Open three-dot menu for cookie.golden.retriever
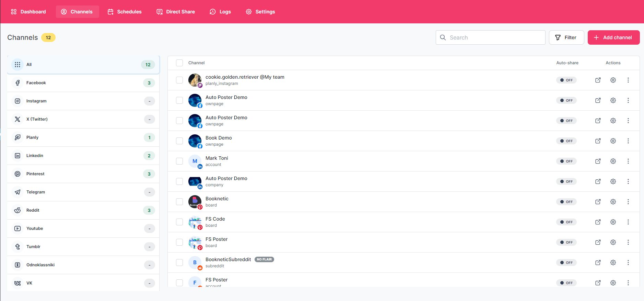The height and width of the screenshot is (301, 644). (628, 80)
